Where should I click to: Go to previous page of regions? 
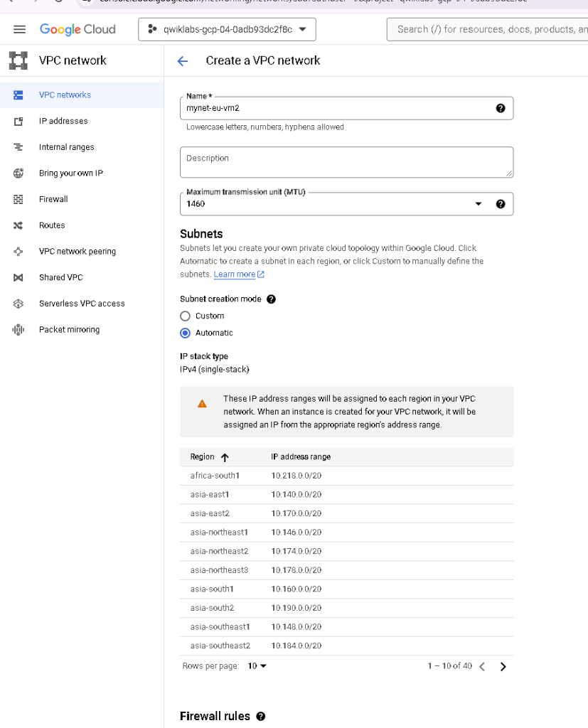click(482, 667)
